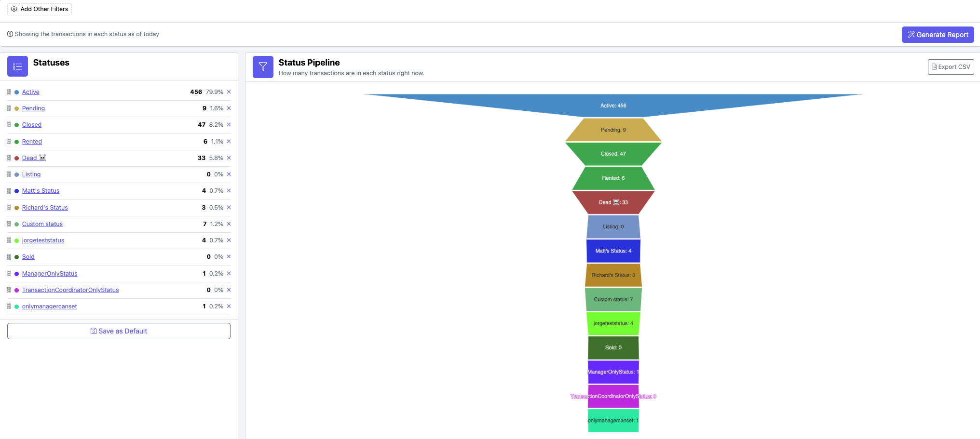This screenshot has height=439, width=980.
Task: Grab the drag handle on the Closed row
Action: tap(9, 125)
